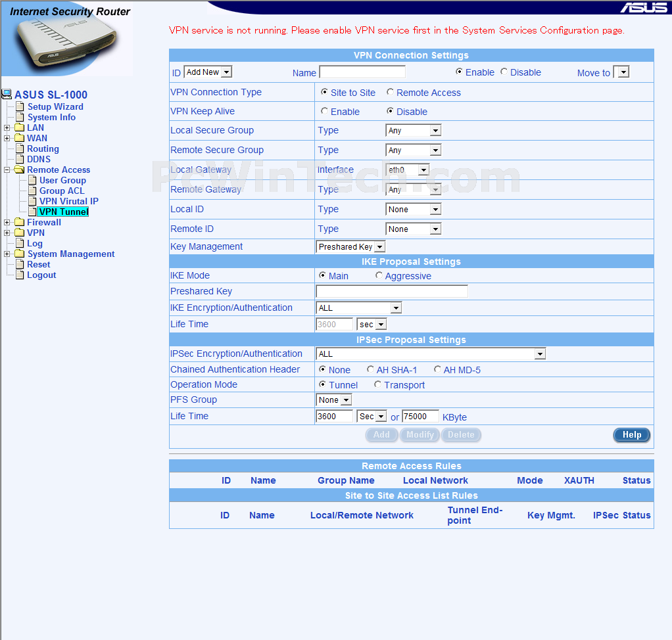Viewport: 672px width, 640px height.
Task: Open the ID Add New dropdown
Action: pyautogui.click(x=208, y=72)
